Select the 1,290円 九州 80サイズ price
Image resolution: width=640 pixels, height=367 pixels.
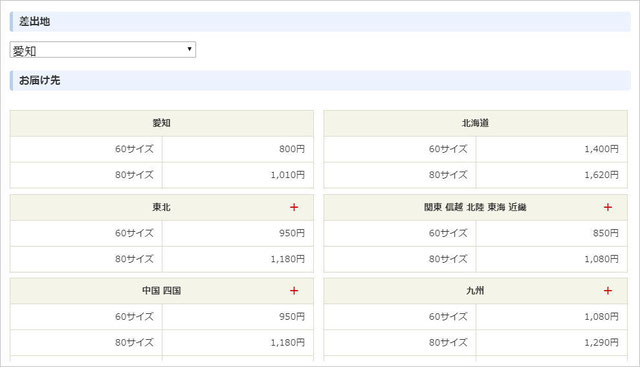click(x=601, y=343)
